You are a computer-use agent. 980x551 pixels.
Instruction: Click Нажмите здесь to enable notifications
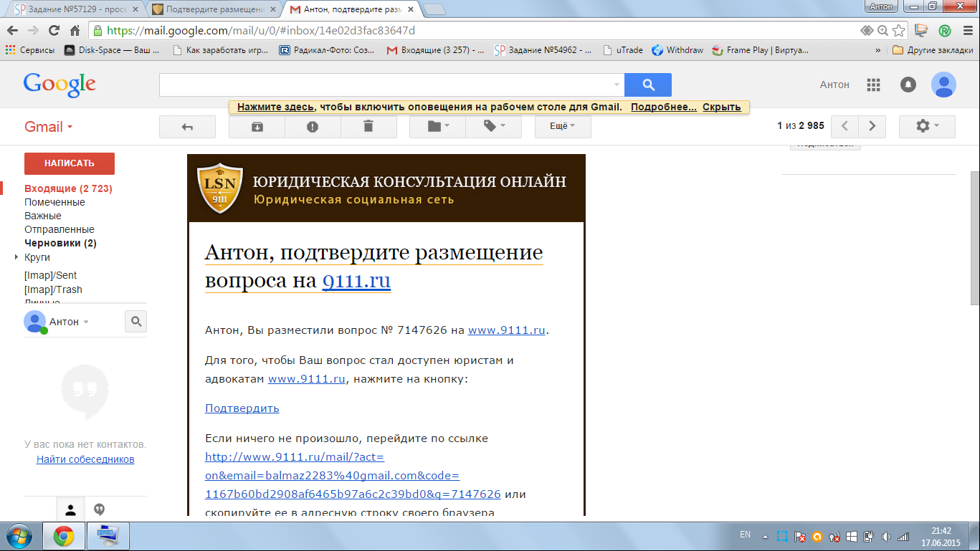275,107
